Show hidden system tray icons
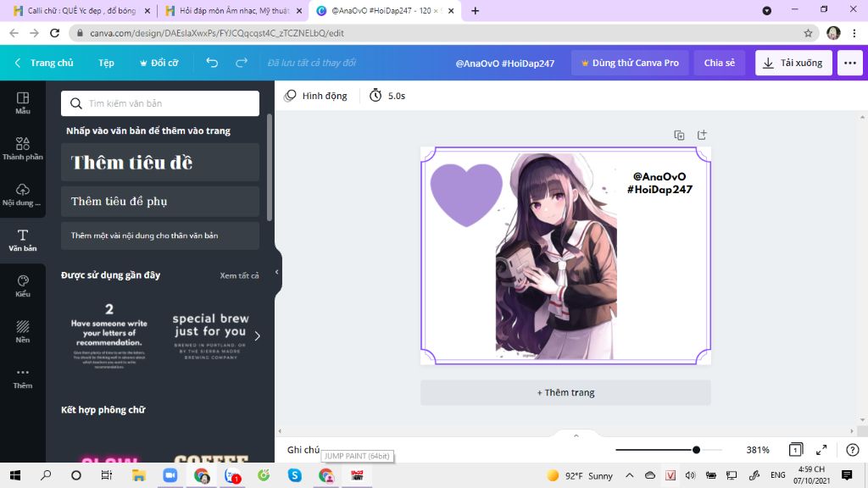 [x=630, y=475]
